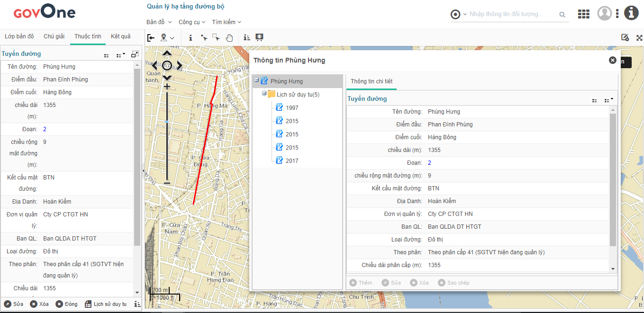Collapse the Lịch sử duy tu folder
The height and width of the screenshot is (313, 644).
coord(263,94)
